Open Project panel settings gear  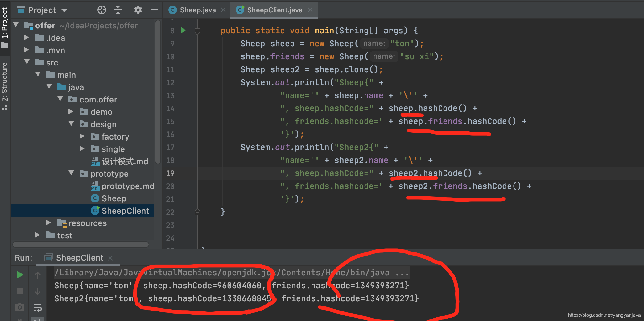point(138,10)
